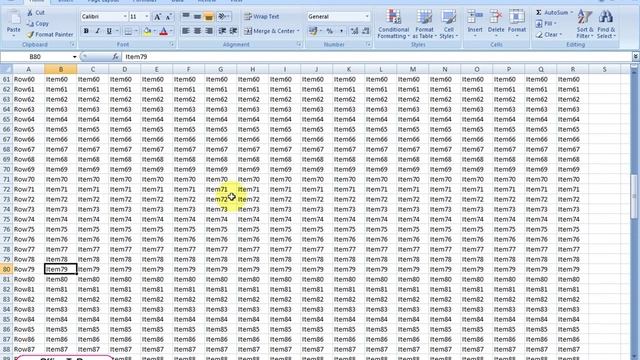Toggle Align Text Right
This screenshot has height=360, width=640.
click(209, 31)
